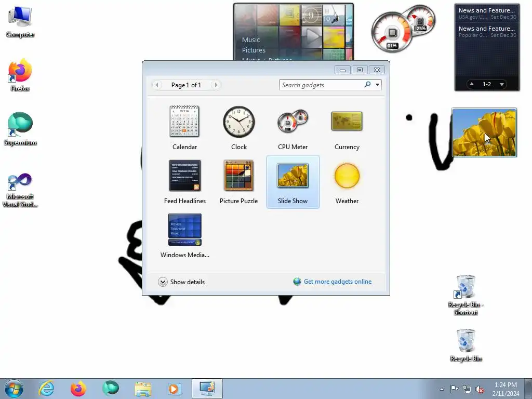
Task: Click the taskbar clock and date
Action: pyautogui.click(x=506, y=389)
